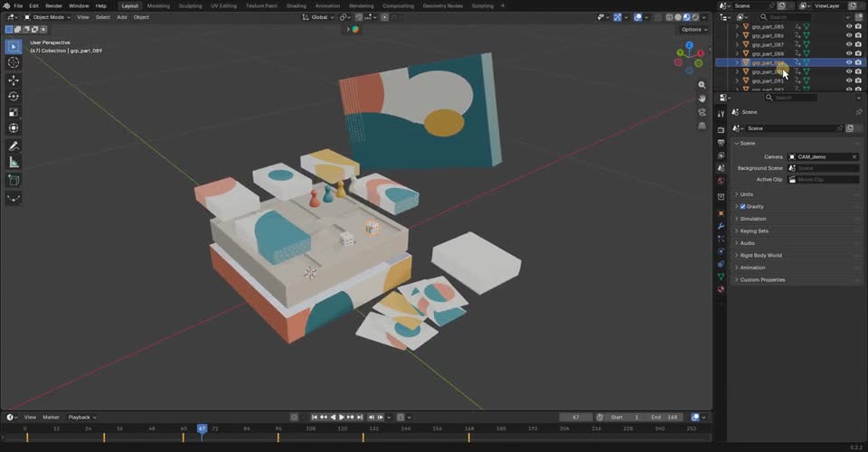Viewport: 868px width, 452px height.
Task: Open the Global orientation dropdown
Action: pyautogui.click(x=318, y=17)
